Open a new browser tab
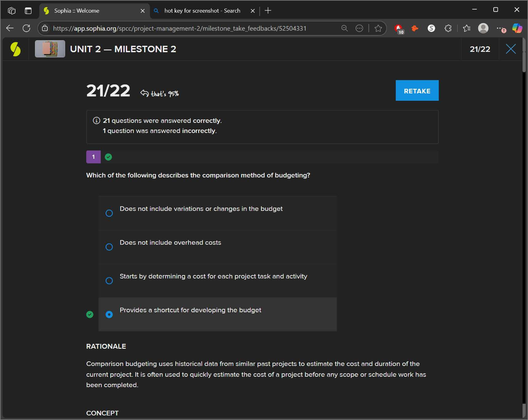 pos(268,11)
